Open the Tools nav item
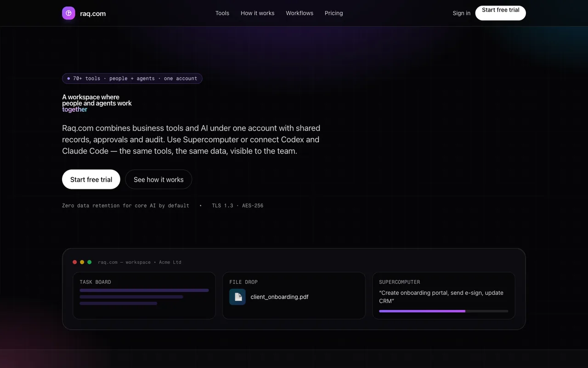Viewport: 588px width, 368px height. point(222,13)
